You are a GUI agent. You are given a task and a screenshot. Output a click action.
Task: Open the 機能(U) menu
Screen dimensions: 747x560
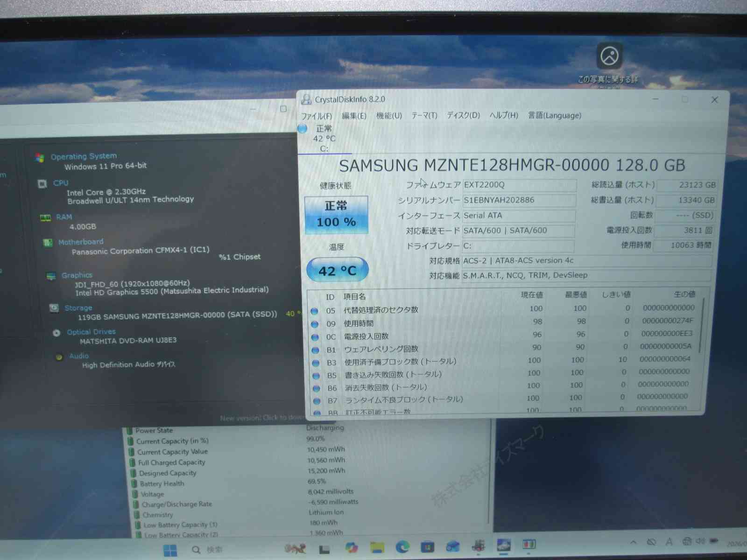[389, 115]
